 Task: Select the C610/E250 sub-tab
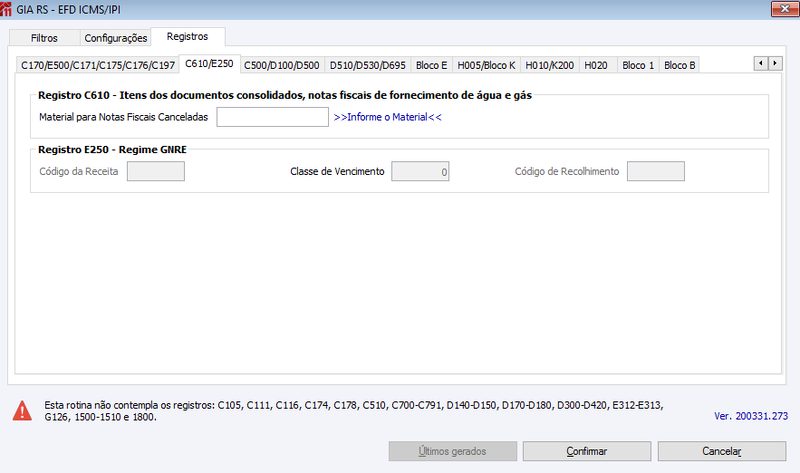point(209,64)
